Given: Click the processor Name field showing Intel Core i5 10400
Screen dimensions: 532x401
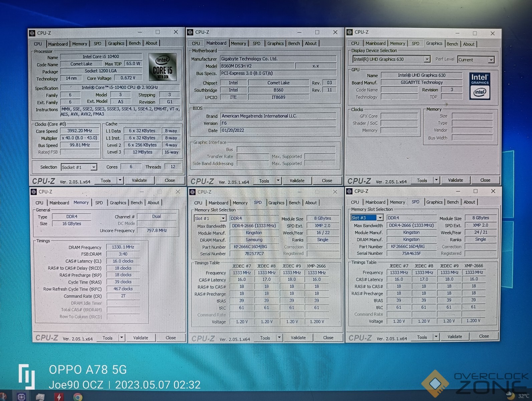Looking at the screenshot, I should (101, 56).
